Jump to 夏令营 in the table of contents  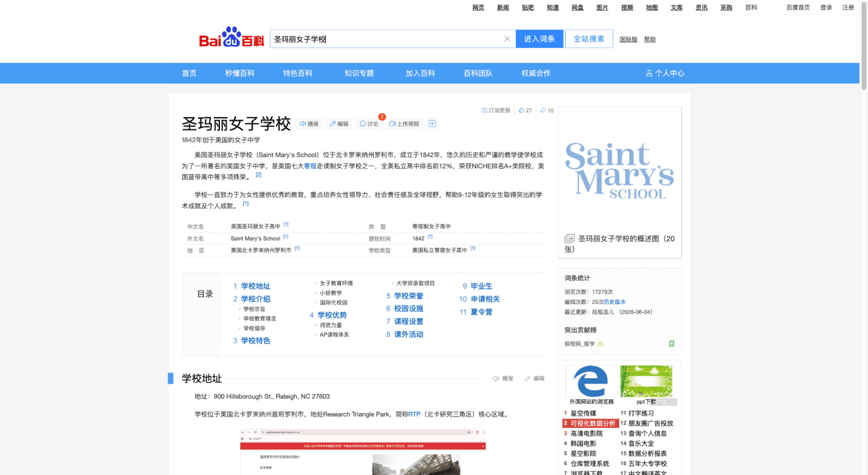click(x=481, y=312)
